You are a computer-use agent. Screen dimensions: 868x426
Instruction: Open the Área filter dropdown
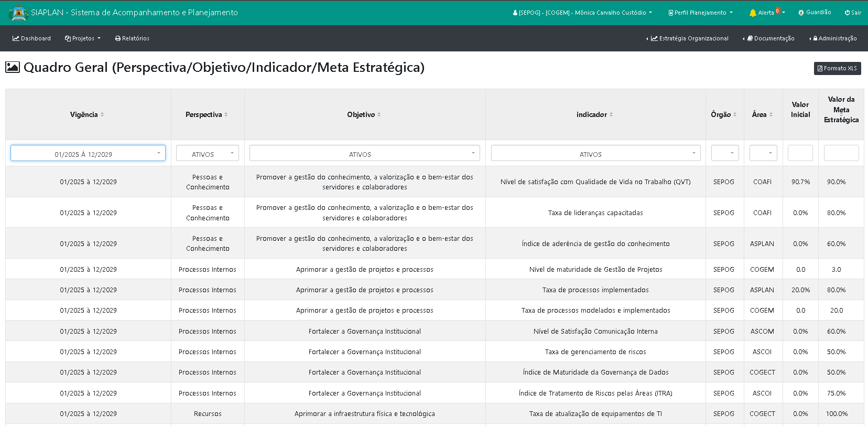pyautogui.click(x=763, y=153)
